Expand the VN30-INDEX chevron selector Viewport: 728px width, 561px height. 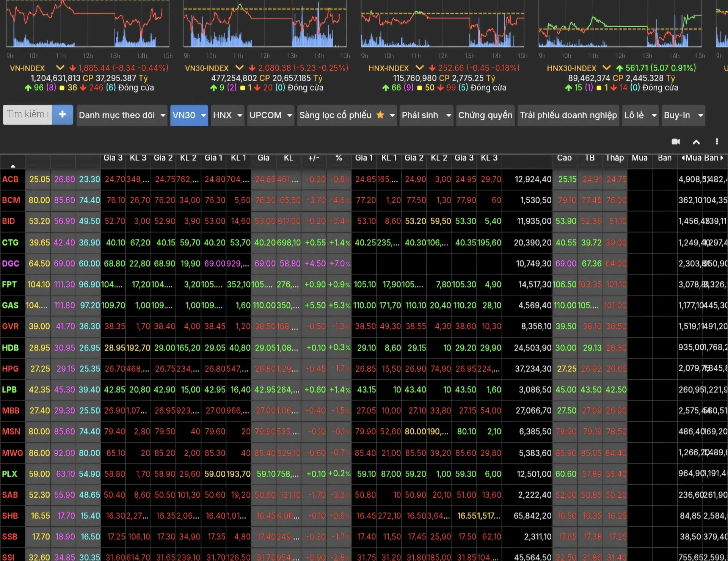tap(239, 68)
